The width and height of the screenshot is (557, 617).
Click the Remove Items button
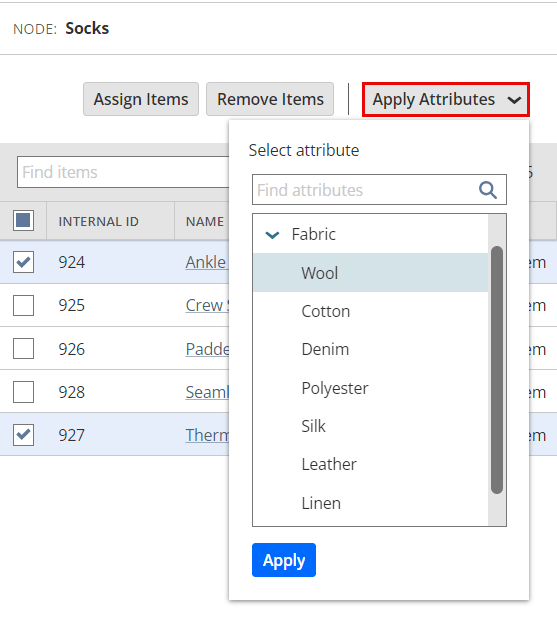(x=270, y=99)
